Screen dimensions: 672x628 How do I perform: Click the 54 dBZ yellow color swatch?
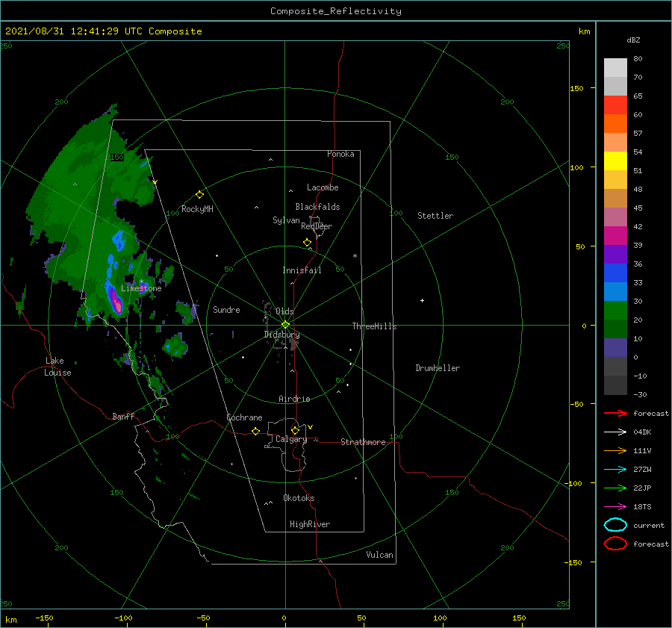(615, 161)
